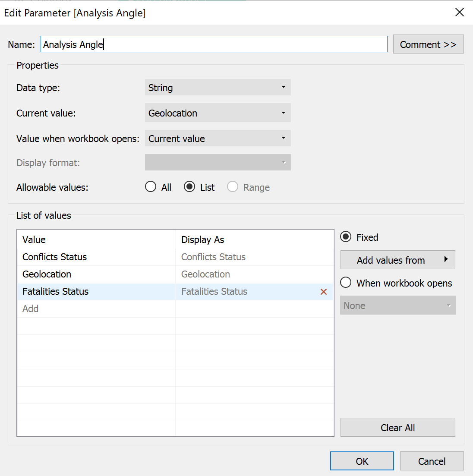Edit the Conflicts Status display alias

[x=214, y=257]
